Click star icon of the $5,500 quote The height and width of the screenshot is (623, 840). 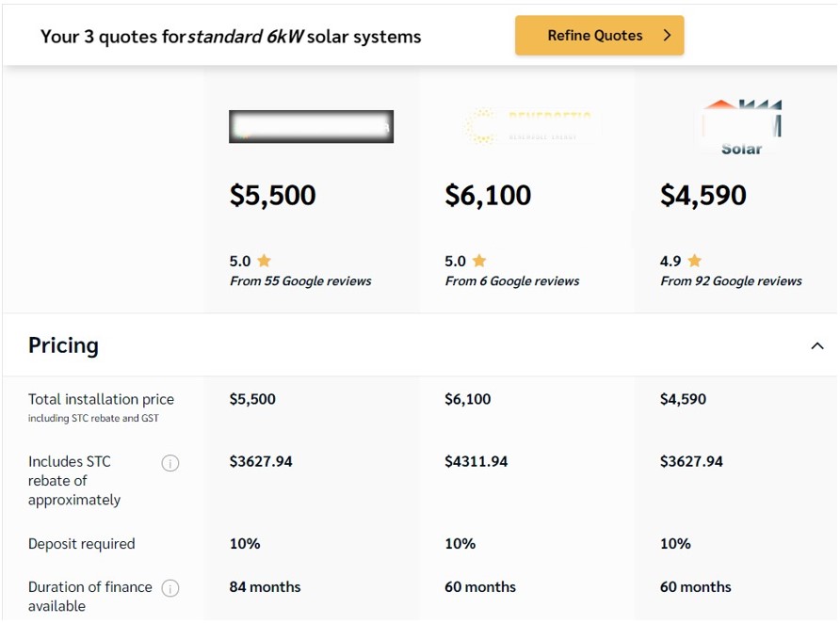(x=265, y=261)
